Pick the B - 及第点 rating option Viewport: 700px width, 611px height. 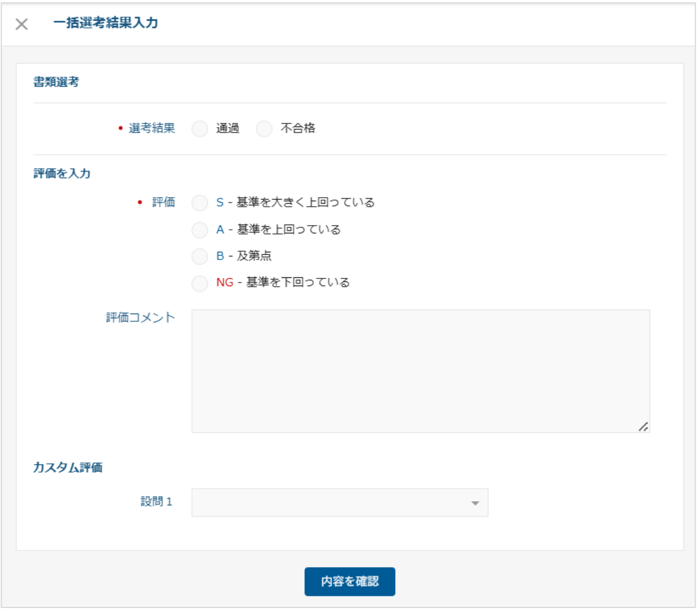tap(200, 257)
